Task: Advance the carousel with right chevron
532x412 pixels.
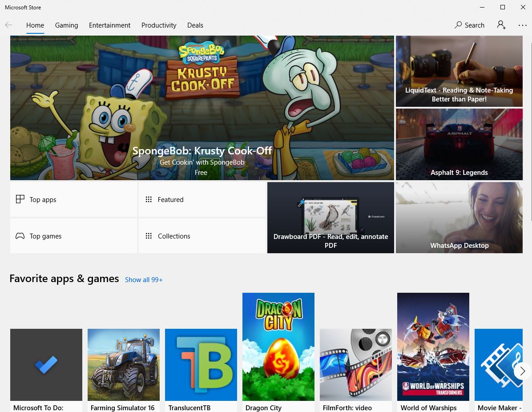Action: click(x=522, y=371)
